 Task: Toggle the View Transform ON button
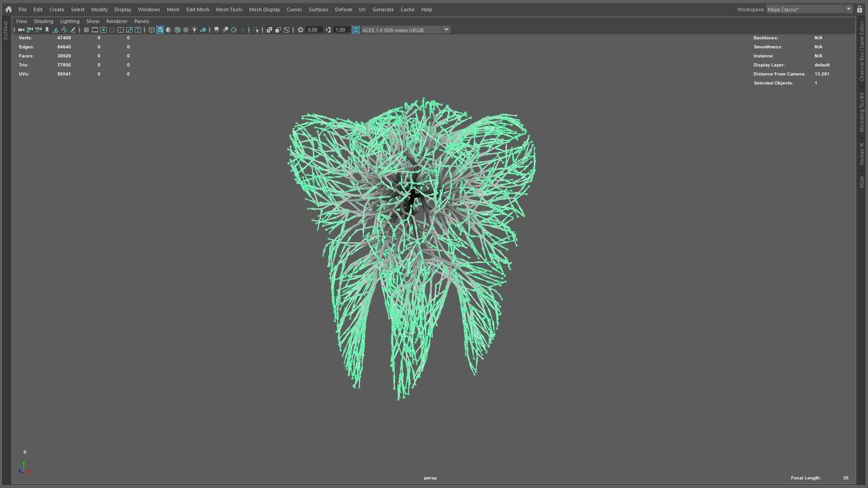click(356, 30)
